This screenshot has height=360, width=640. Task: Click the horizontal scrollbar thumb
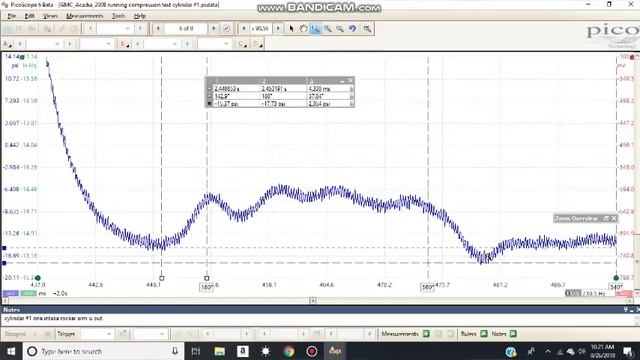point(313,301)
